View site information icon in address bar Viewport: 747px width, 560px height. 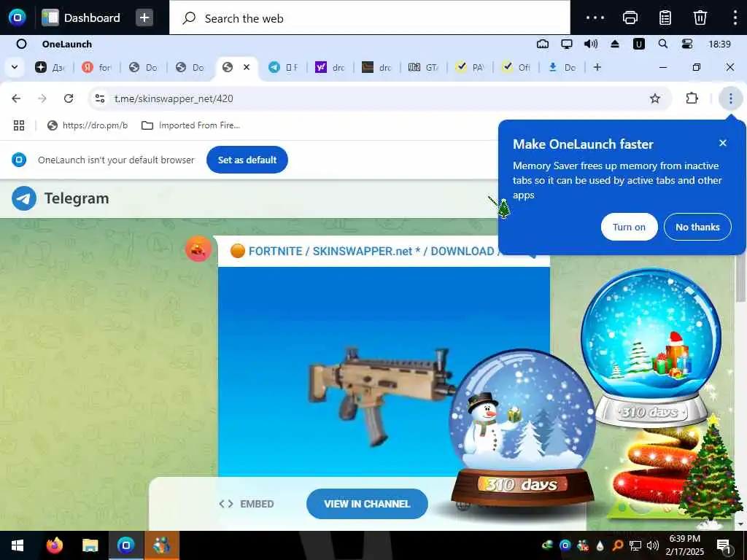100,98
